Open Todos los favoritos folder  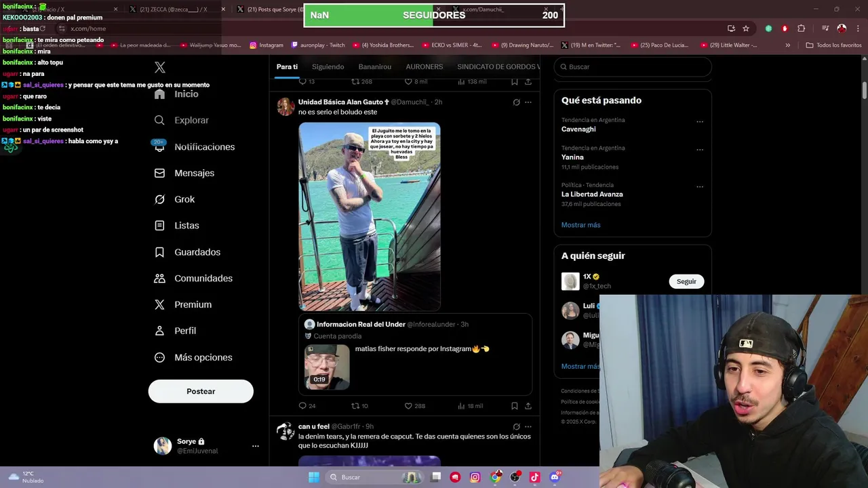[x=833, y=45]
